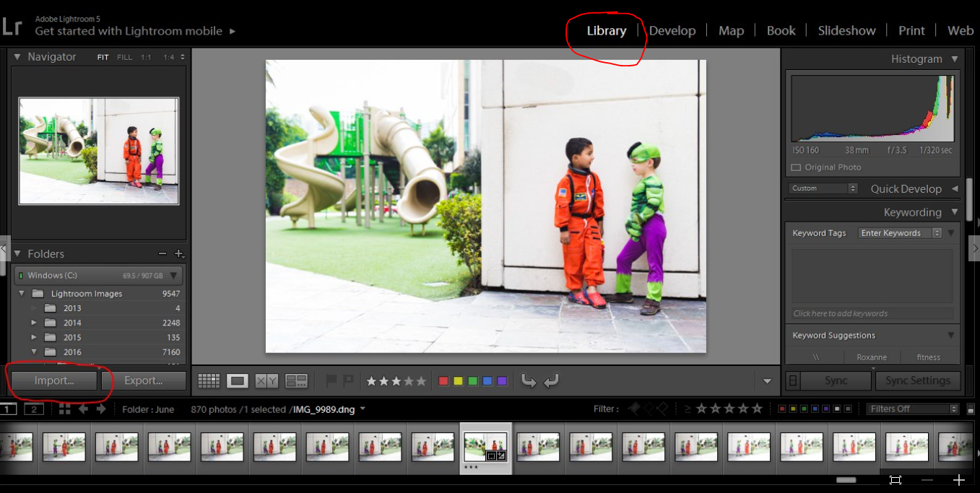The image size is (980, 493).
Task: Open the Library module
Action: 606,30
